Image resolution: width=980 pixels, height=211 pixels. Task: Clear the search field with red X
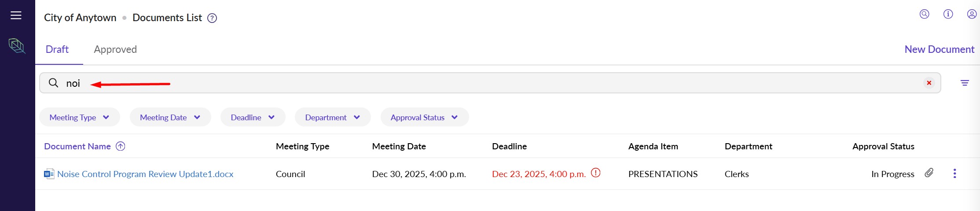[929, 83]
